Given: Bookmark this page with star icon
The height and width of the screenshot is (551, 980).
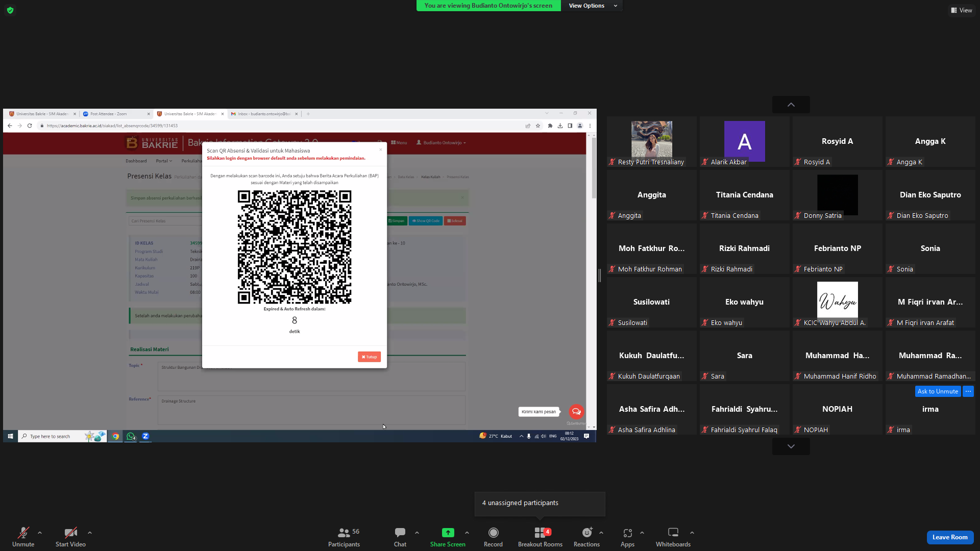Looking at the screenshot, I should click(538, 126).
